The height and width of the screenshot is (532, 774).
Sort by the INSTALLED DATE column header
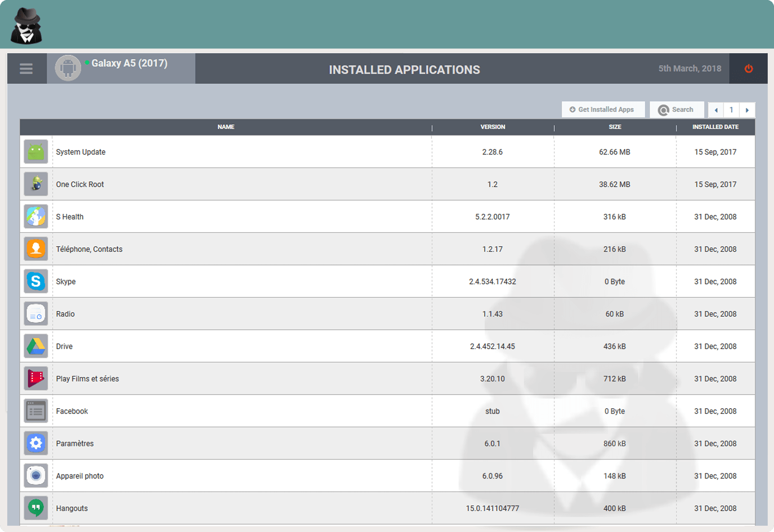(715, 127)
